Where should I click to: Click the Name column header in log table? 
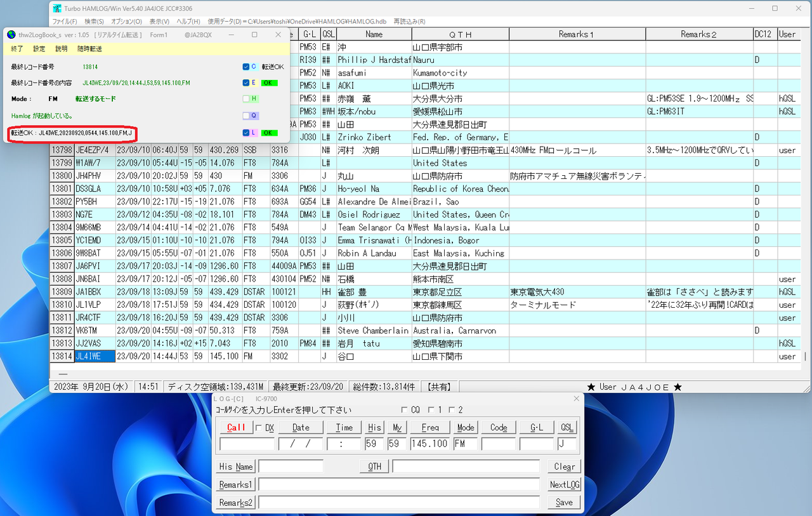pyautogui.click(x=374, y=34)
